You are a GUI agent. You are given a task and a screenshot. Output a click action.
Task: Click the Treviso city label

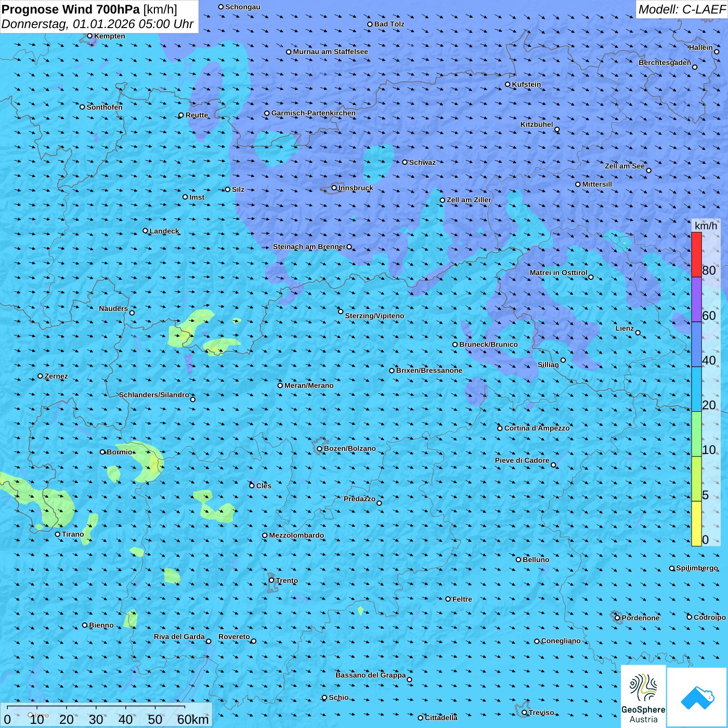pos(541,712)
